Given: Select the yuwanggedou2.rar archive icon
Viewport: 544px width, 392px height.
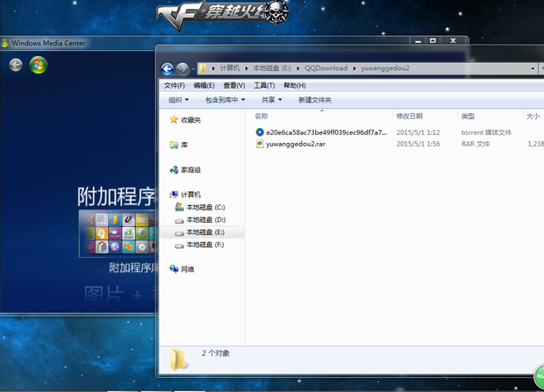Looking at the screenshot, I should click(260, 144).
